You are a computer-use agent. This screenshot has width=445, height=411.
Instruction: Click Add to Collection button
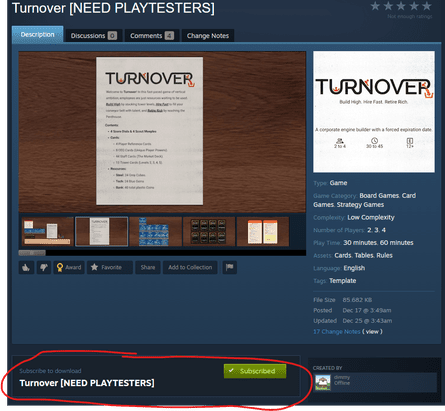pos(190,267)
